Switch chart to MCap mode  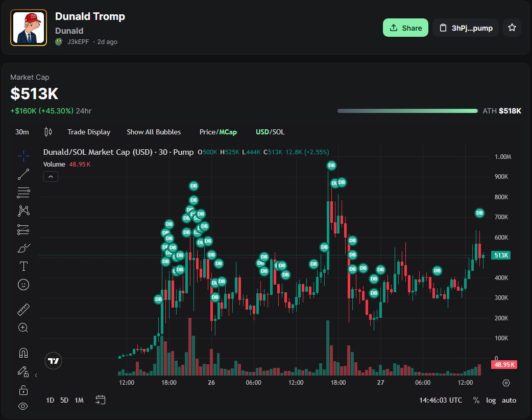click(x=228, y=132)
